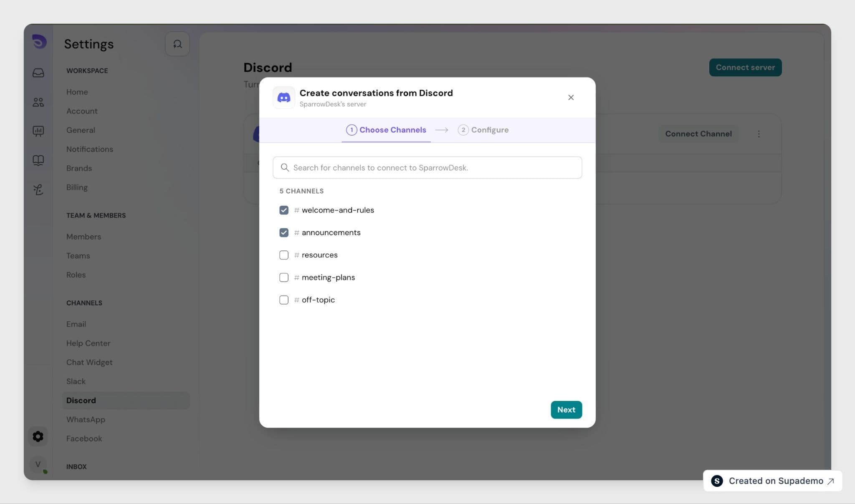
Task: Open Email channel settings
Action: point(76,324)
